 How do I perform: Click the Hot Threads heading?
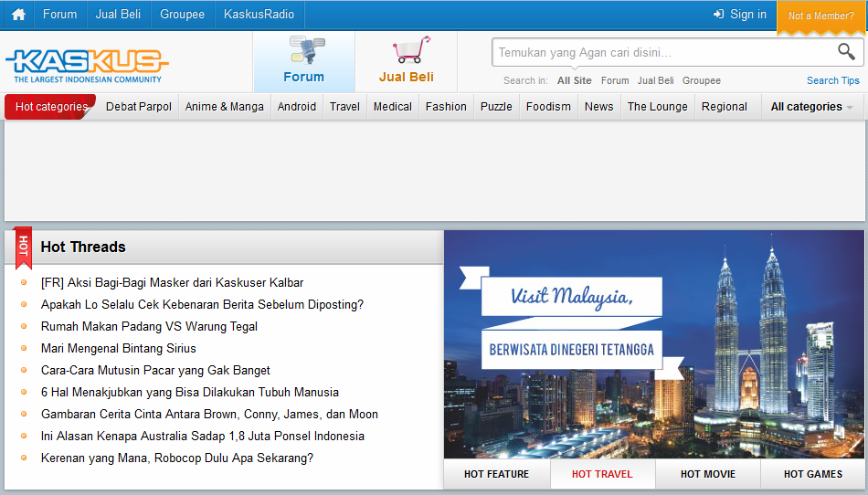tap(83, 247)
